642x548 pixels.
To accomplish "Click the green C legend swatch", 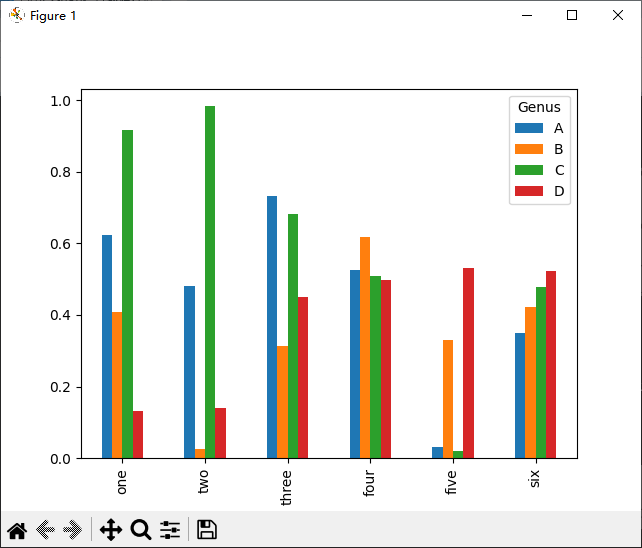I will (528, 170).
